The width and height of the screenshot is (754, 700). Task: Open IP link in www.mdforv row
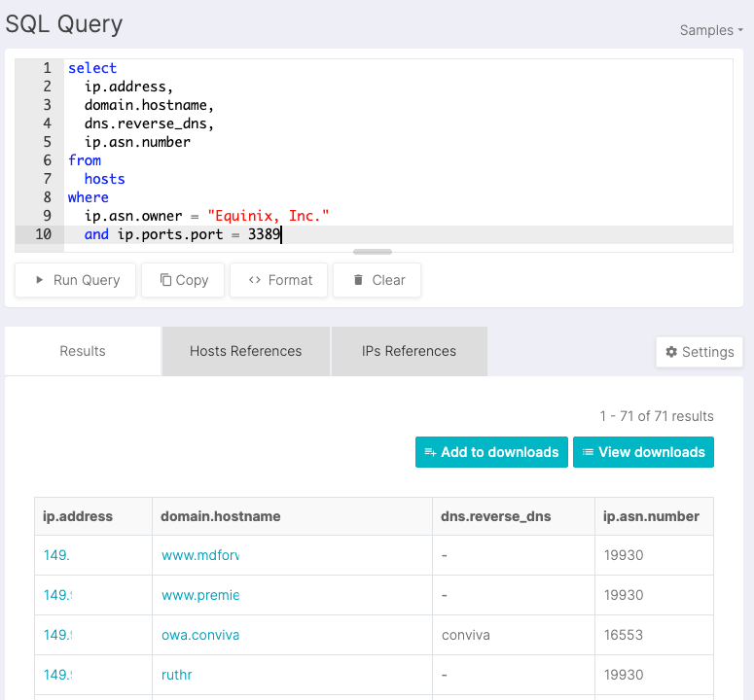click(x=56, y=555)
